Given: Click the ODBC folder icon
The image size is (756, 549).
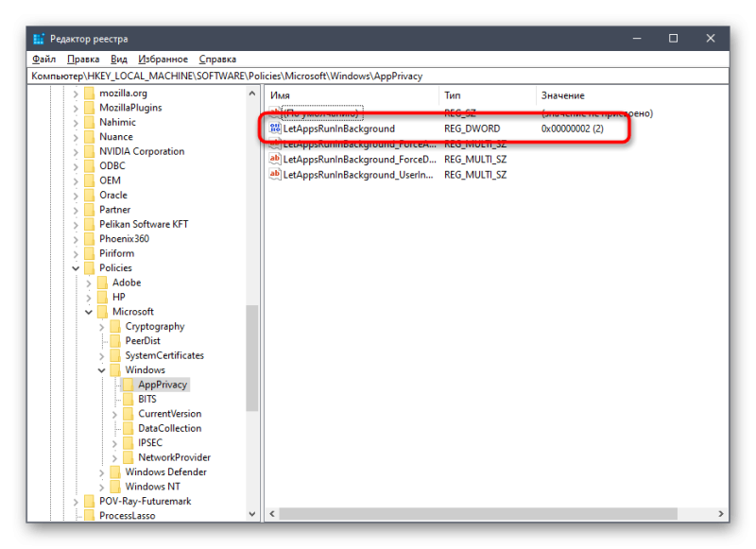Looking at the screenshot, I should (x=89, y=165).
